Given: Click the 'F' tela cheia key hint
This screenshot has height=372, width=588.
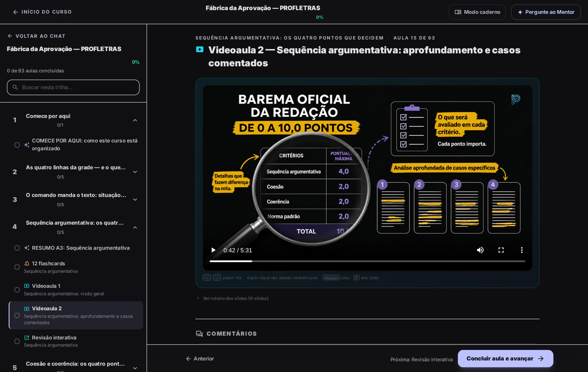Looking at the screenshot, I should click(x=356, y=277).
